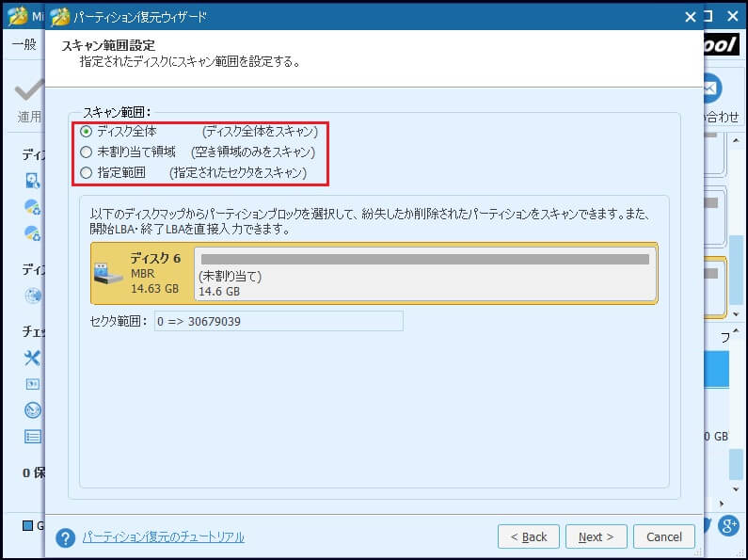
Task: Click the セクタ範囲 input field
Action: point(277,321)
